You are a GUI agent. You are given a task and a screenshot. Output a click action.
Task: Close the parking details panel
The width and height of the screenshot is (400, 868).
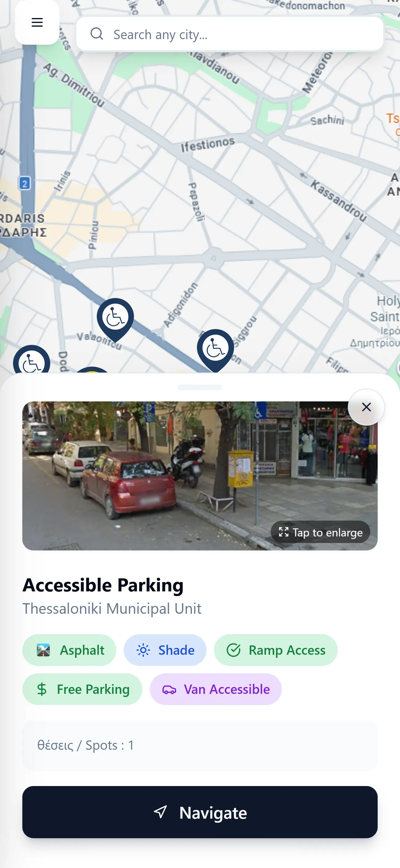366,407
